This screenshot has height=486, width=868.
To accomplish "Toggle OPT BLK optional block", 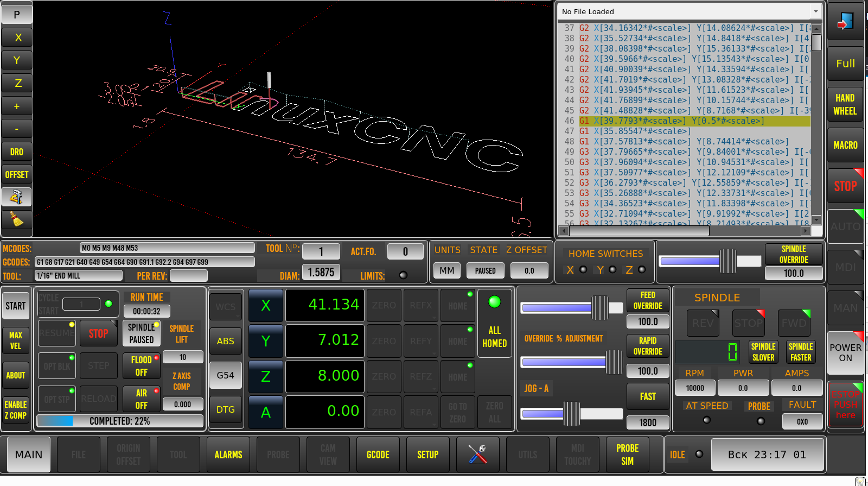I will point(57,366).
